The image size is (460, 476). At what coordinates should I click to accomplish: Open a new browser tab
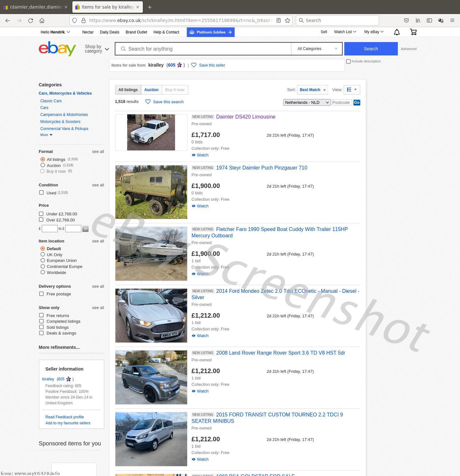pos(150,7)
